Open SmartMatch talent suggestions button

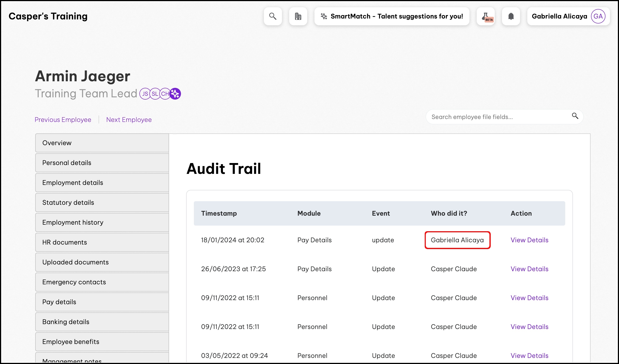click(x=392, y=16)
